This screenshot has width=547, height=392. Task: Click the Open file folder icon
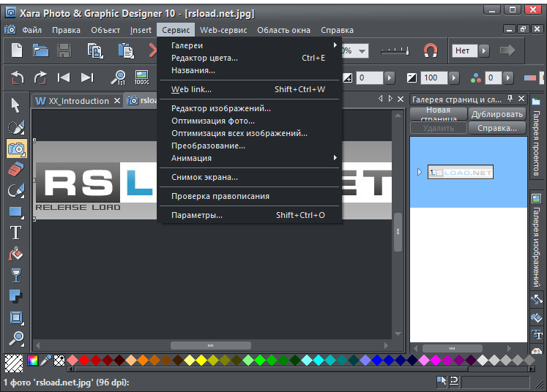point(40,50)
